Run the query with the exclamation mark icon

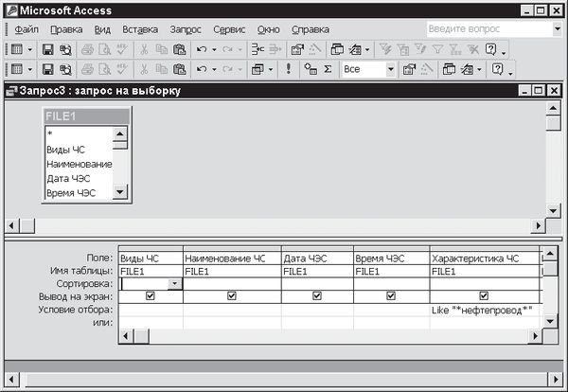click(x=288, y=69)
